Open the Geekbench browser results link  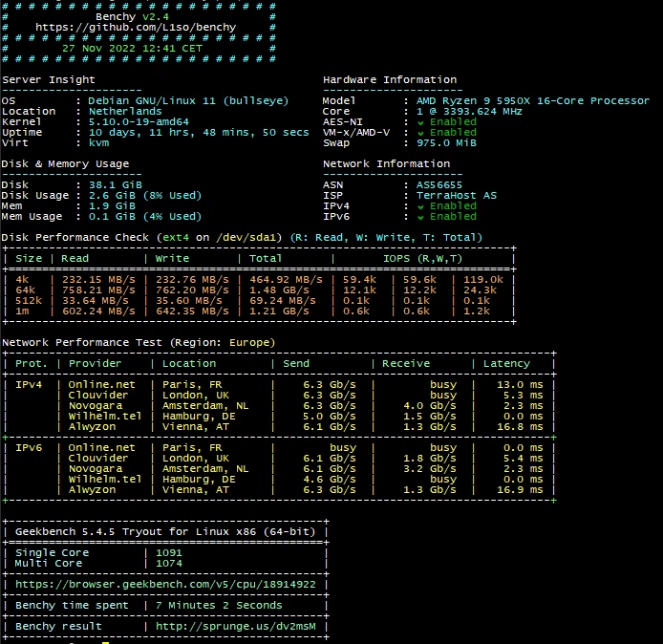[165, 583]
